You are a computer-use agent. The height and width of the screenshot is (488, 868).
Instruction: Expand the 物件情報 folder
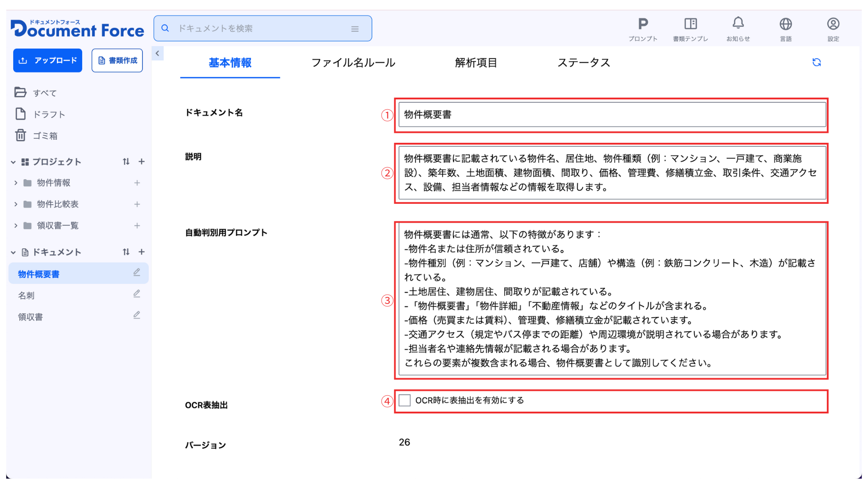pyautogui.click(x=16, y=183)
